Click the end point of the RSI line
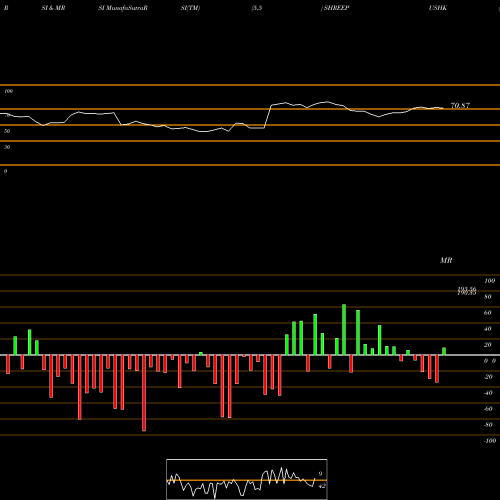 [x=443, y=108]
